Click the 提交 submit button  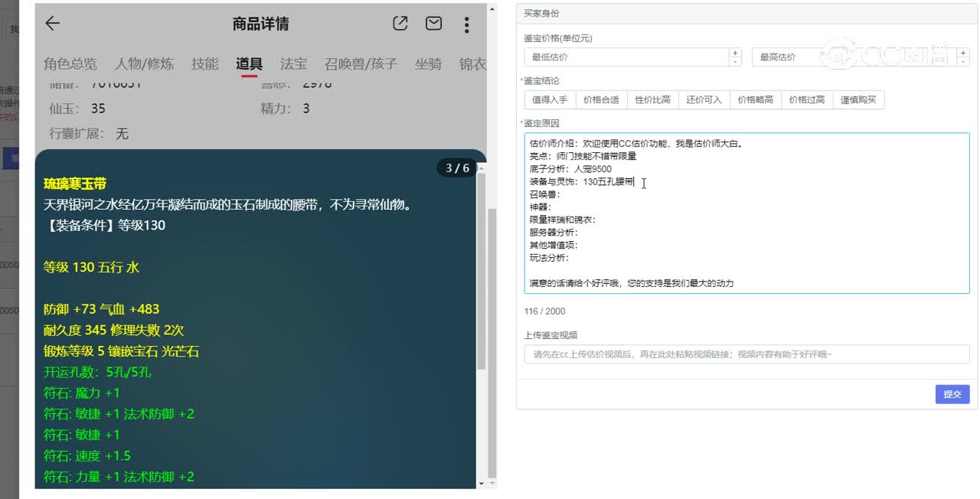tap(952, 394)
